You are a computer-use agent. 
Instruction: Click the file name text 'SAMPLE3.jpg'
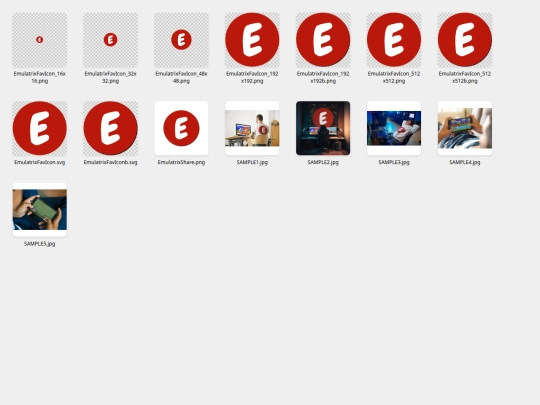pyautogui.click(x=394, y=162)
